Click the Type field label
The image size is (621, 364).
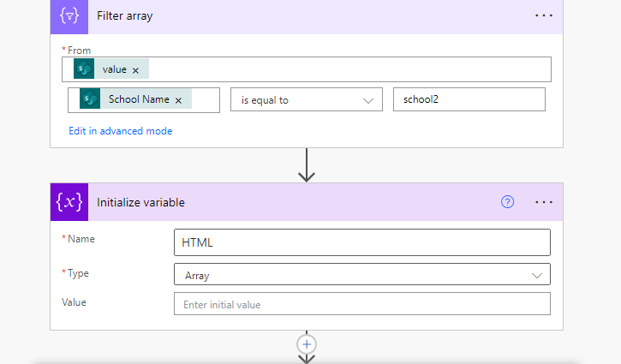point(78,273)
